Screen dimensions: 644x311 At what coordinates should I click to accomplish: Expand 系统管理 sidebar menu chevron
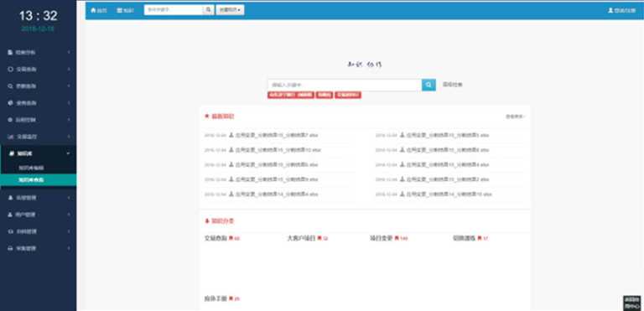69,198
